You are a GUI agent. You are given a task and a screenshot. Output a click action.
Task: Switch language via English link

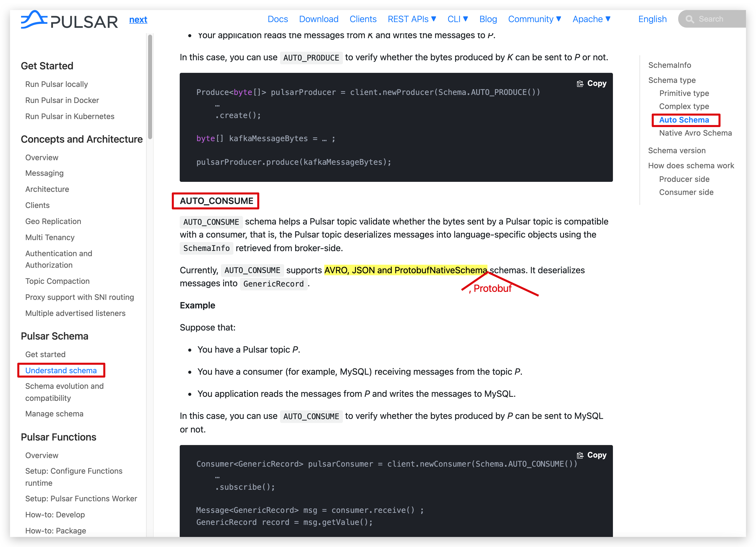pyautogui.click(x=652, y=19)
